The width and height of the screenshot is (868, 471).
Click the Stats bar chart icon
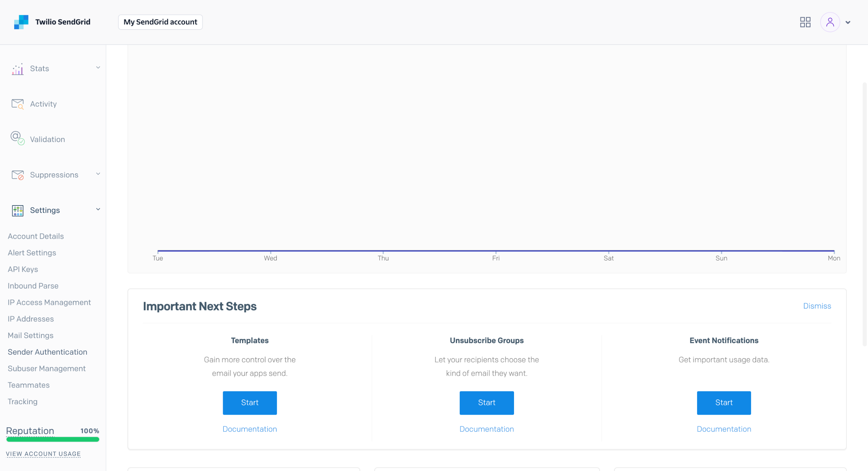pos(18,69)
